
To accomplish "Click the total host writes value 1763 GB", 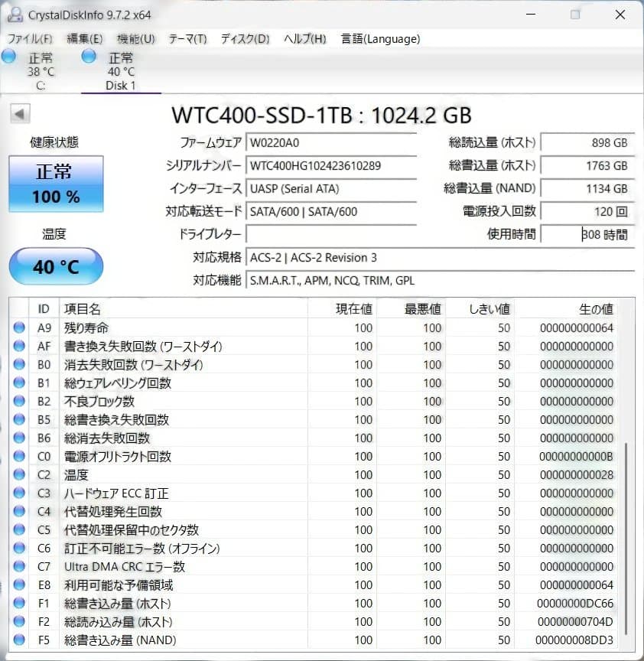I will pyautogui.click(x=587, y=165).
